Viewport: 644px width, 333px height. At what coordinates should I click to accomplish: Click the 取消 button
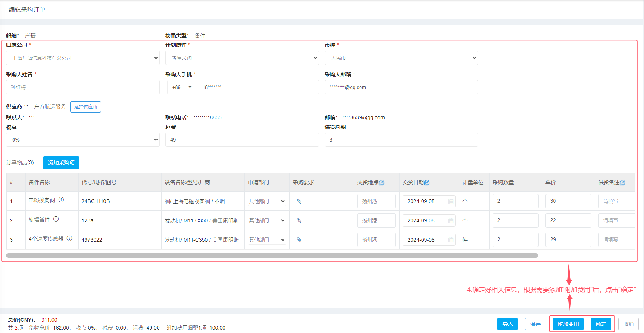click(x=629, y=324)
